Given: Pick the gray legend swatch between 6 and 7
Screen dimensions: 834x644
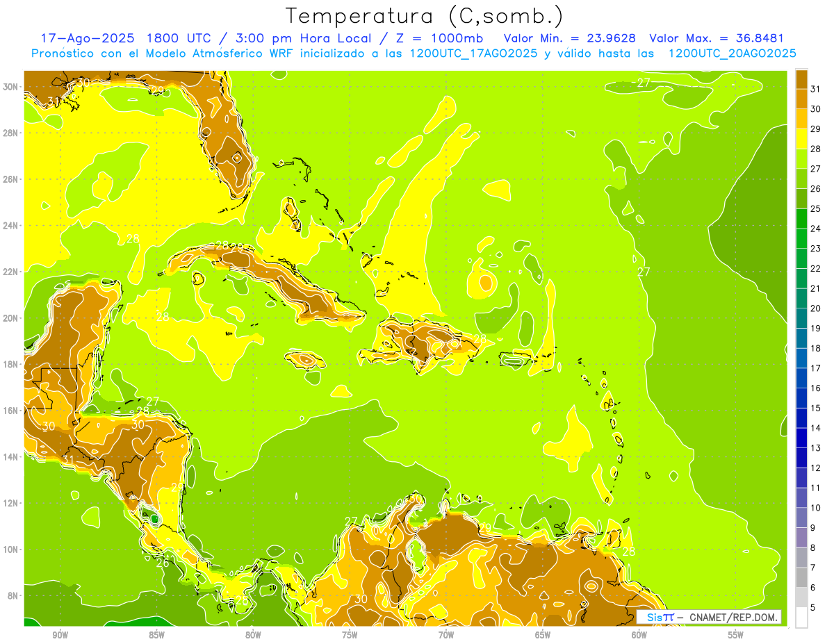Looking at the screenshot, I should (801, 577).
